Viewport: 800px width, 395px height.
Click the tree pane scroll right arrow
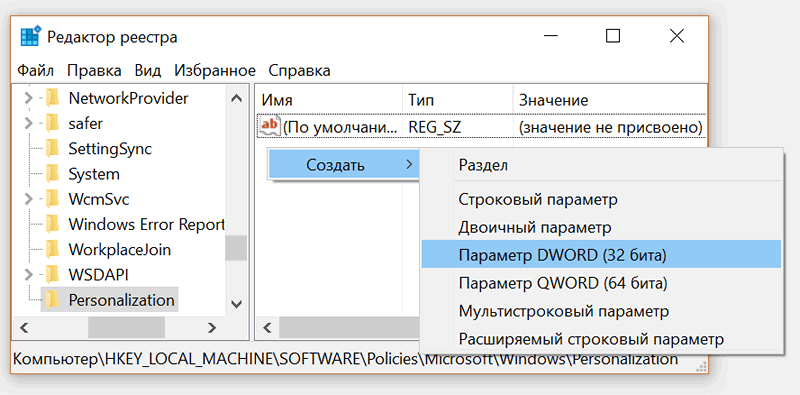click(x=212, y=327)
